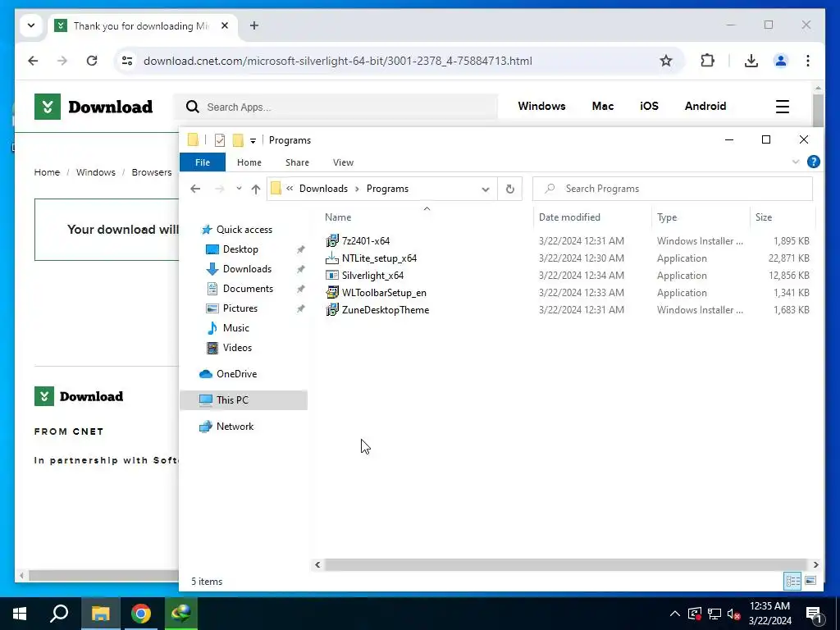Select Videos in navigation pane
This screenshot has width=840, height=630.
coord(237,348)
